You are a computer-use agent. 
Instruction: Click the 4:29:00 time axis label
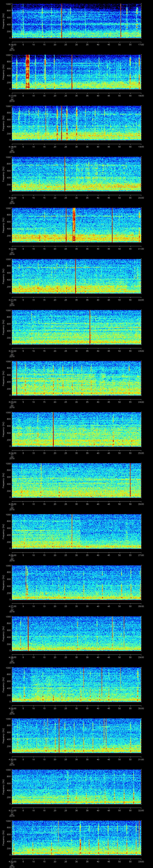click(x=12, y=708)
